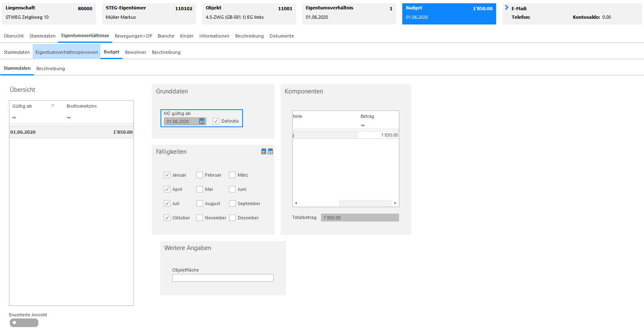
Task: Click the quarterly calendar icon marked 4
Action: click(270, 151)
